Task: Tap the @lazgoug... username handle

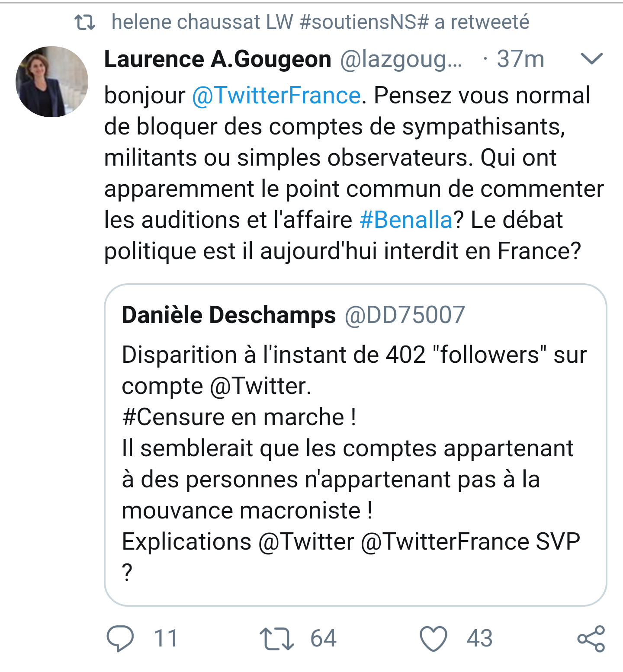Action: tap(401, 60)
